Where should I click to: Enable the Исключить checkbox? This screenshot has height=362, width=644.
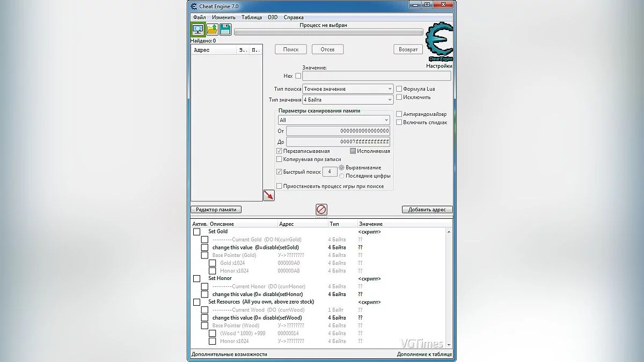(x=399, y=98)
